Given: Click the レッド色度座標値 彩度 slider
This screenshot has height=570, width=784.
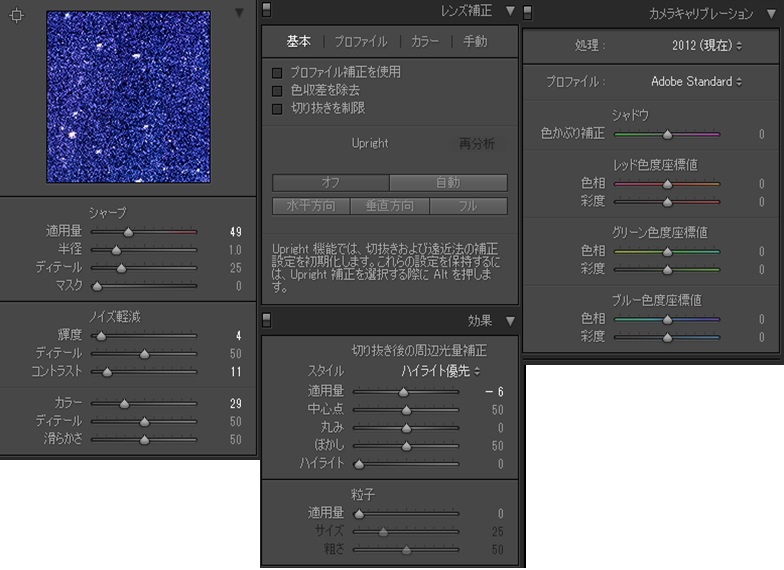Looking at the screenshot, I should (667, 202).
